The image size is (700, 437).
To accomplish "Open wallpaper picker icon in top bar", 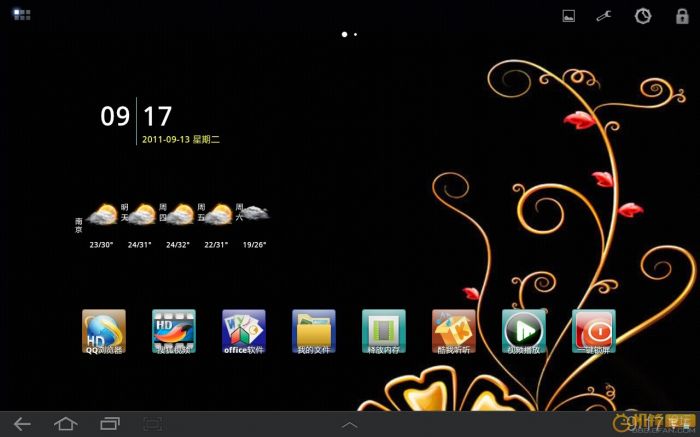I will point(569,16).
